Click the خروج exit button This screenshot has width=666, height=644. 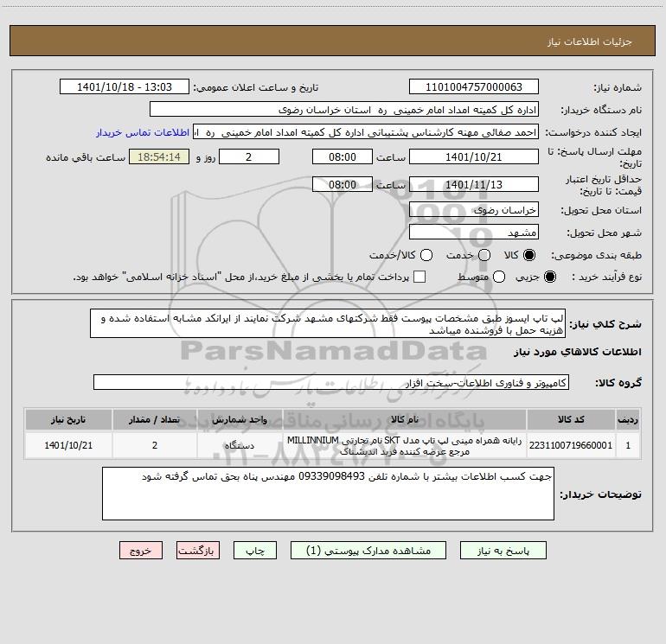141,550
